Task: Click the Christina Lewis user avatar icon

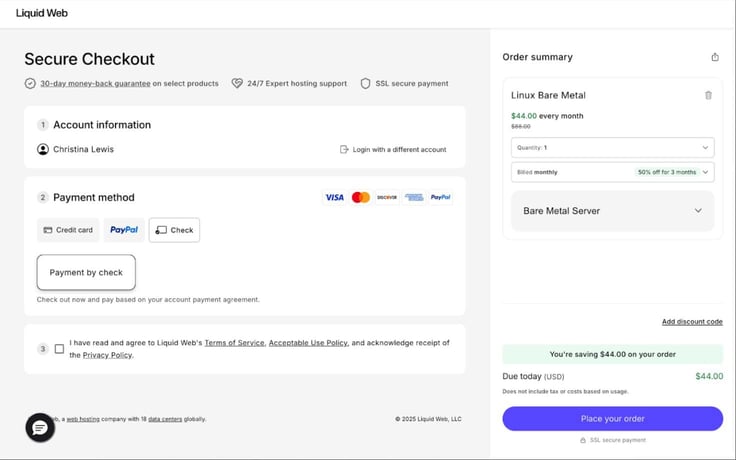Action: tap(43, 149)
